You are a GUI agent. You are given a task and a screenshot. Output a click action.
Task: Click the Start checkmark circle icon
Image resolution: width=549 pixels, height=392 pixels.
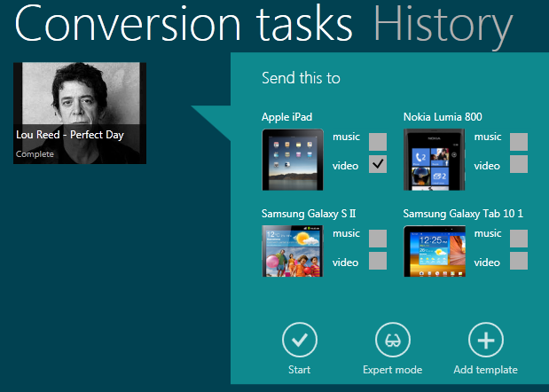(x=300, y=341)
